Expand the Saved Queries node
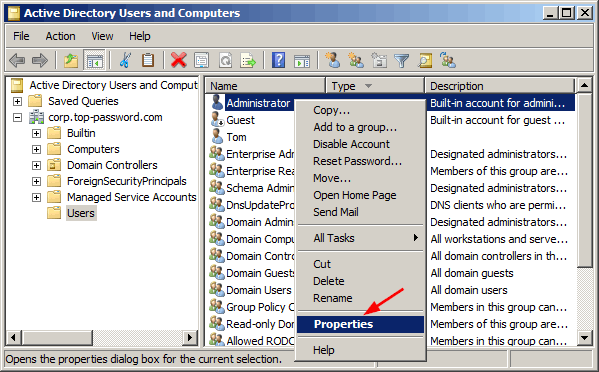 [x=17, y=101]
